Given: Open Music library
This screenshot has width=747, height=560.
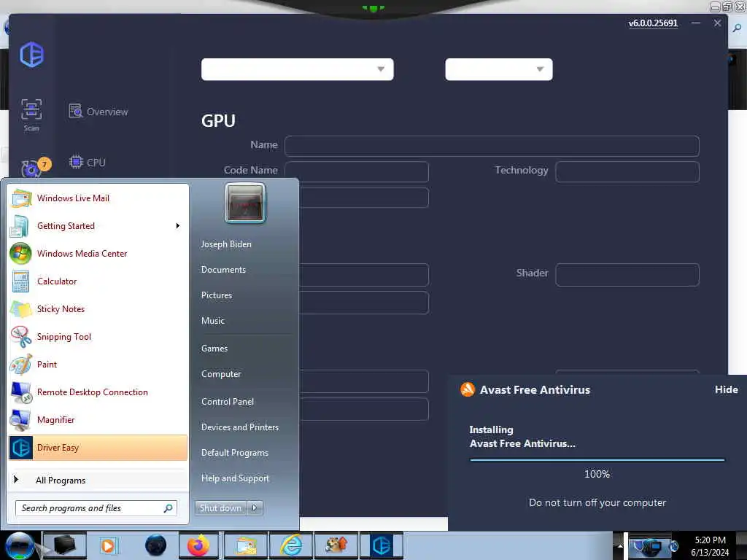Looking at the screenshot, I should pyautogui.click(x=212, y=321).
